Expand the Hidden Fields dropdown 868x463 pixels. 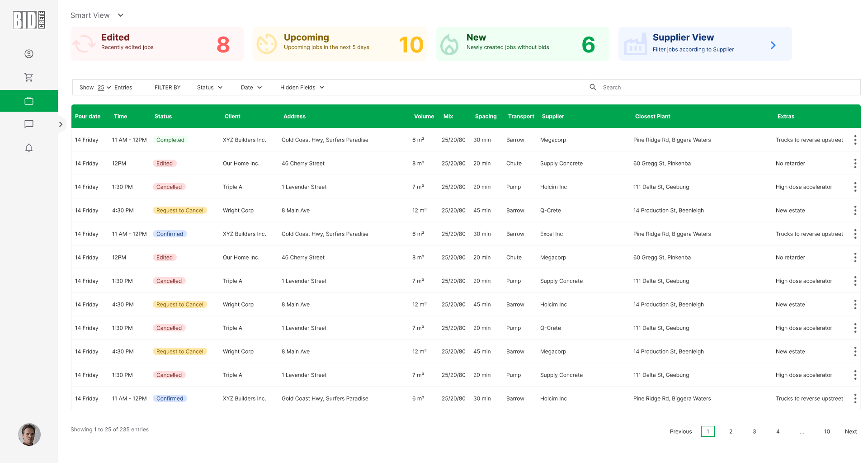point(302,87)
